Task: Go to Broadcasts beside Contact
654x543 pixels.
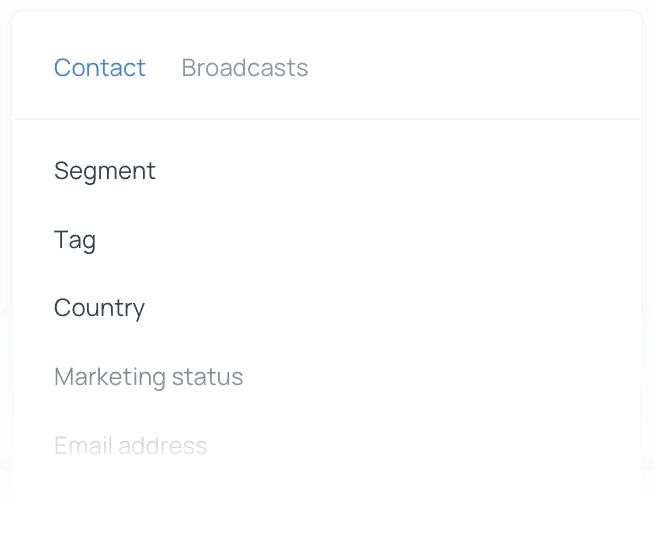Action: click(x=245, y=68)
